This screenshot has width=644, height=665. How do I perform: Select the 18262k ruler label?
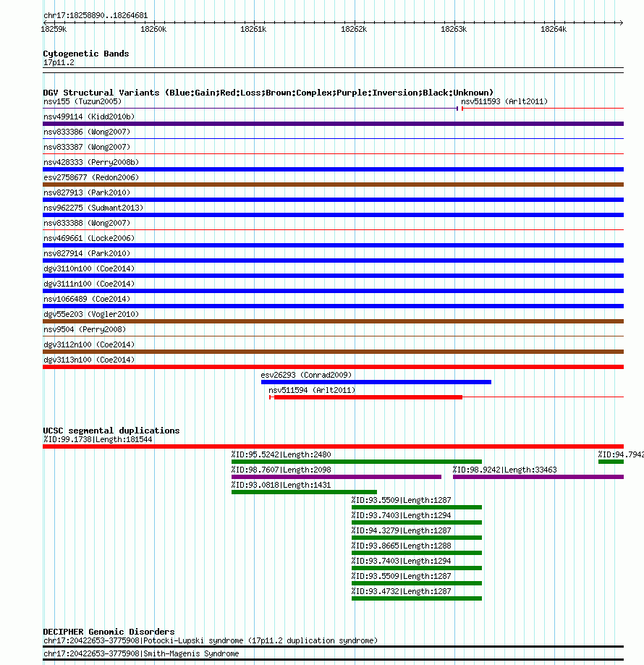tap(354, 29)
